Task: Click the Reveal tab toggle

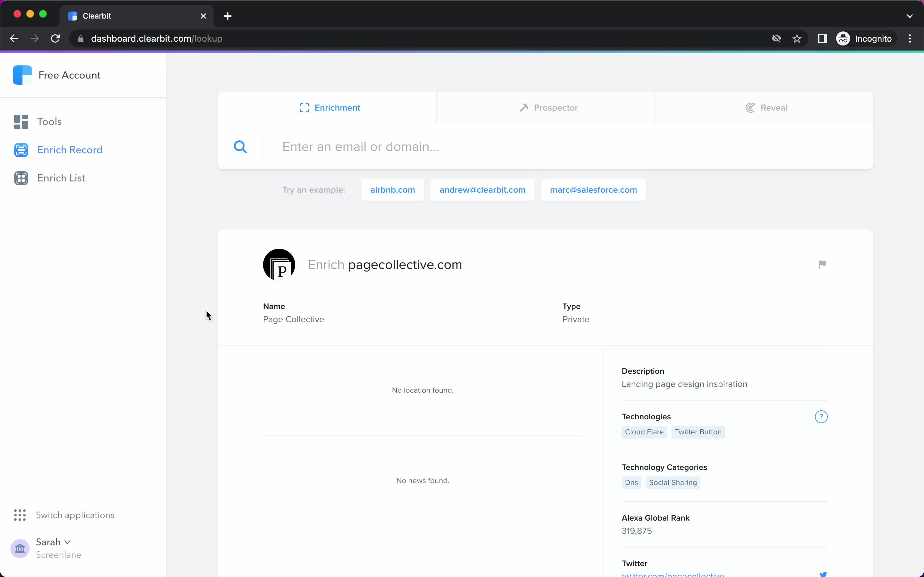Action: (765, 108)
